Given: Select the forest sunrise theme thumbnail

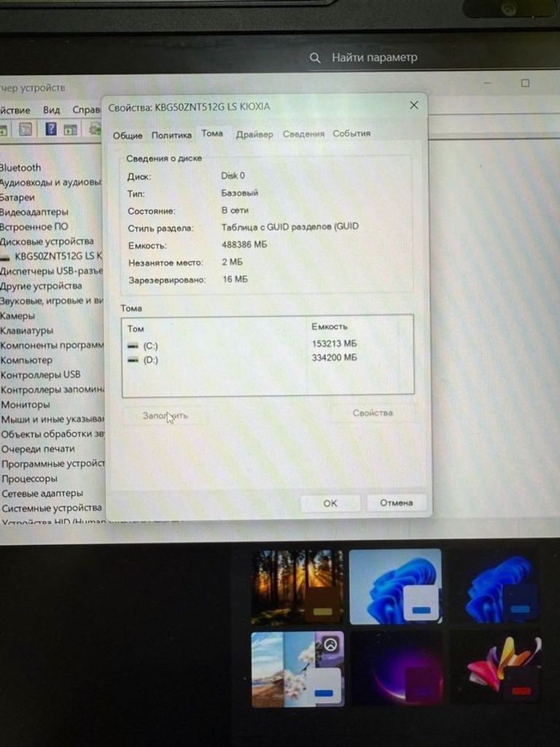Looking at the screenshot, I should pos(297,587).
